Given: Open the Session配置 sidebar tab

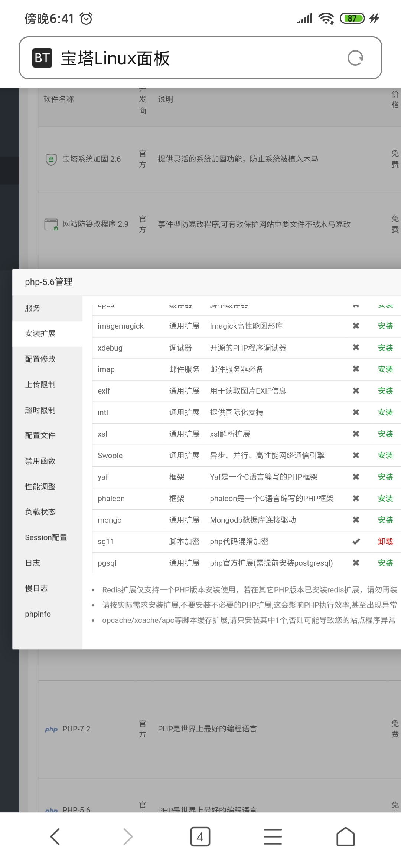Looking at the screenshot, I should (48, 537).
